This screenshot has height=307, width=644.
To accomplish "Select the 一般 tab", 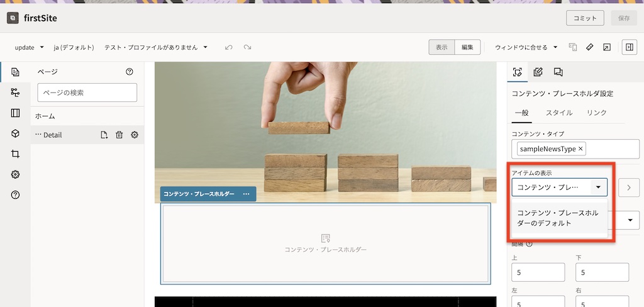I will [x=521, y=113].
